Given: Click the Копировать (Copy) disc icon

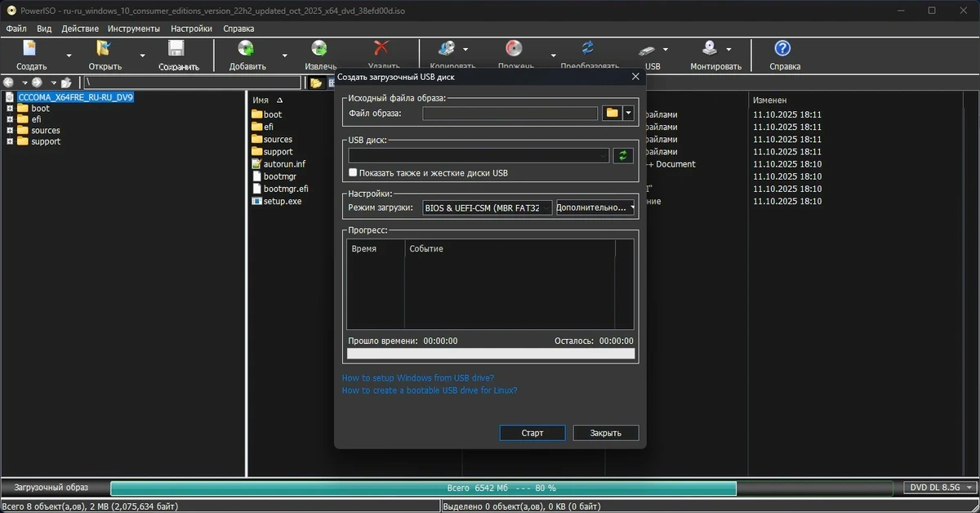Looking at the screenshot, I should pos(448,49).
